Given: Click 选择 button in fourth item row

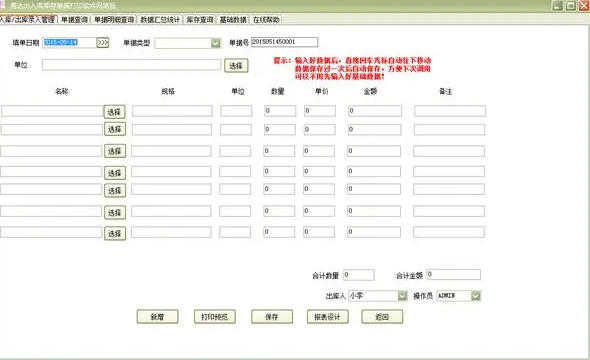Looking at the screenshot, I should tap(114, 173).
